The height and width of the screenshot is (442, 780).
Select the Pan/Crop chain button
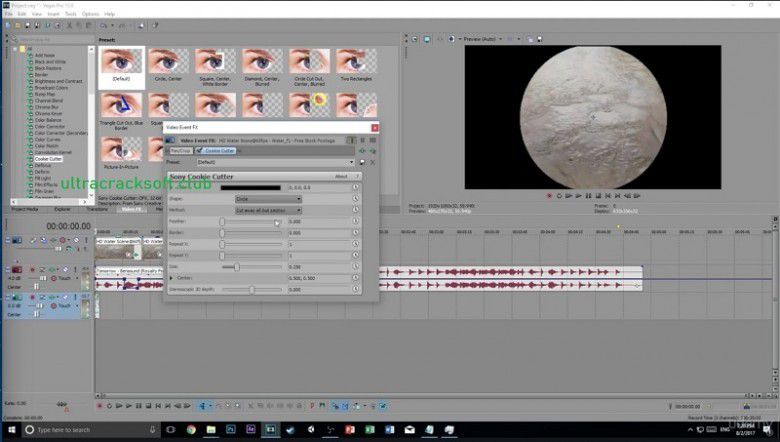(181, 151)
